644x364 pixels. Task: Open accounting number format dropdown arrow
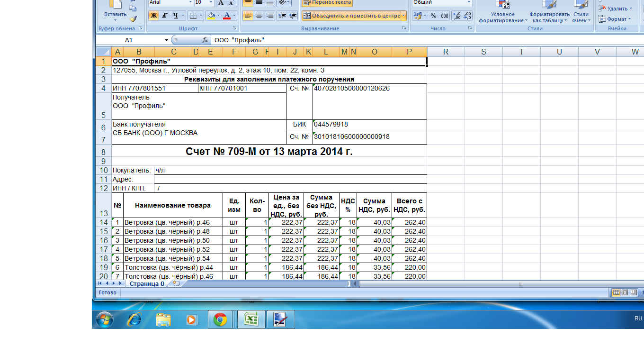coord(425,16)
